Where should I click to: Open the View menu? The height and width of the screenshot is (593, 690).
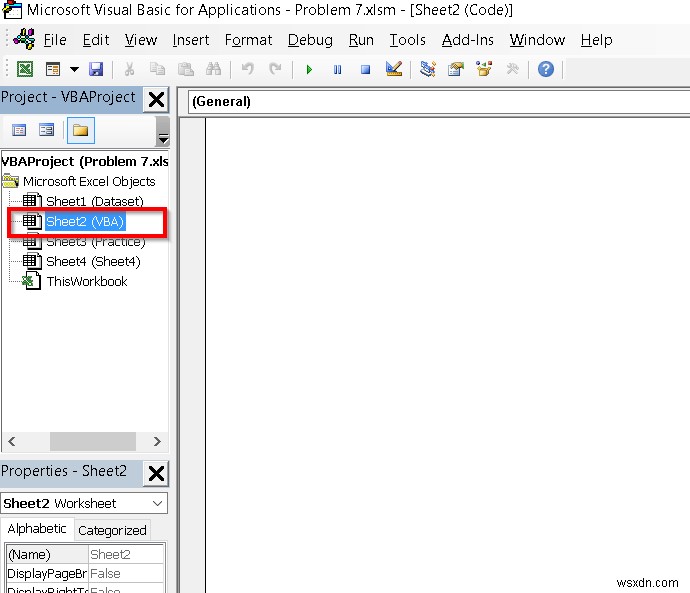[x=141, y=40]
